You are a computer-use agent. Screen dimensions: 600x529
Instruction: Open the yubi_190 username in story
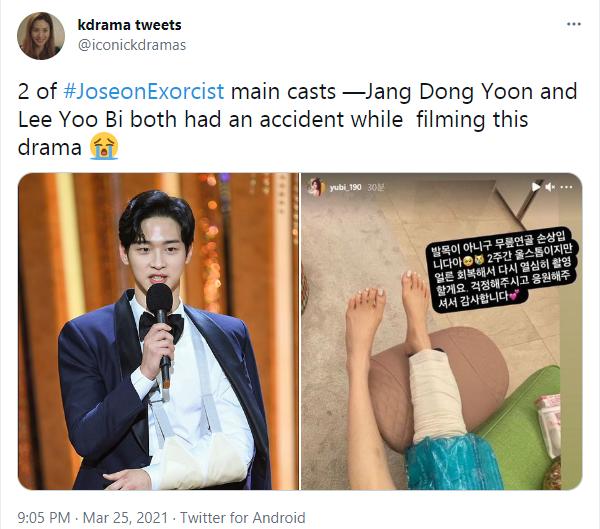[346, 187]
